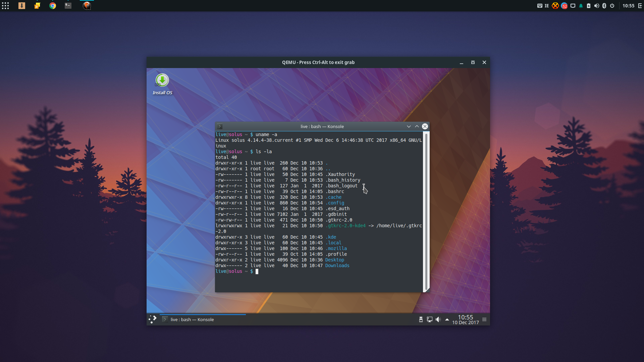Minimize the Konsole window with the down chevron

(409, 126)
